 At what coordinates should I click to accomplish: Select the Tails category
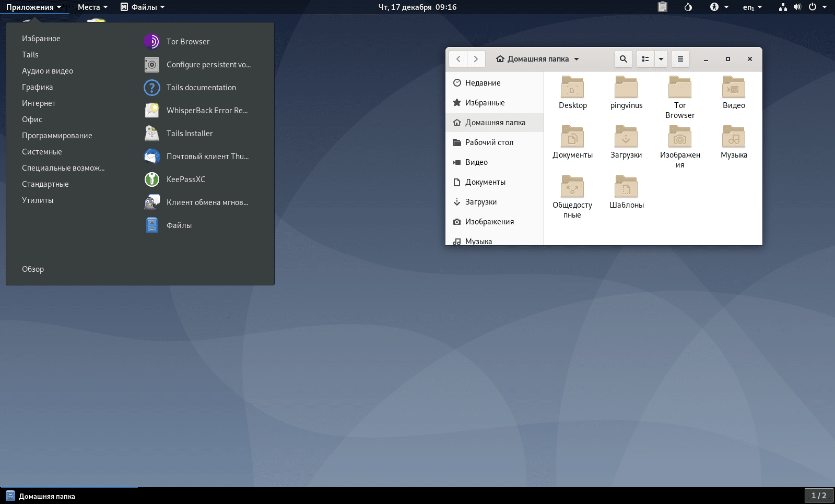pyautogui.click(x=30, y=55)
